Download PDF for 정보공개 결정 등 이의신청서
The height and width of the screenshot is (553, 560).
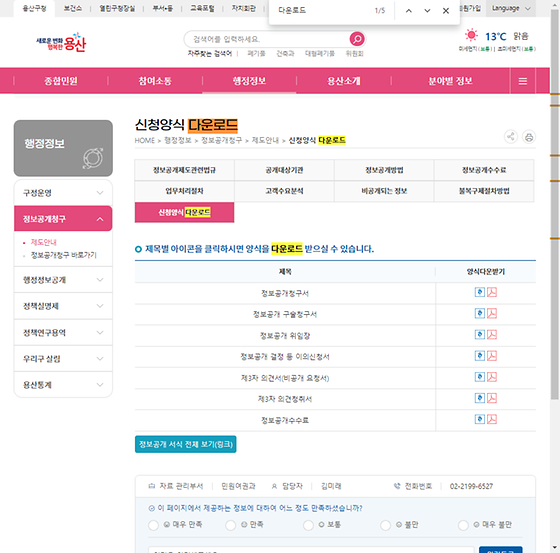(x=492, y=356)
